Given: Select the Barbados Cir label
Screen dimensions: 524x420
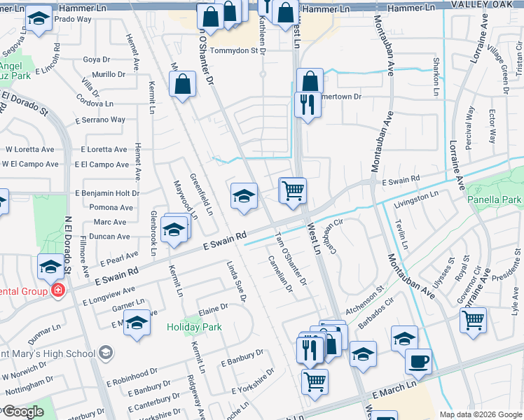Looking at the screenshot, I should (375, 313).
